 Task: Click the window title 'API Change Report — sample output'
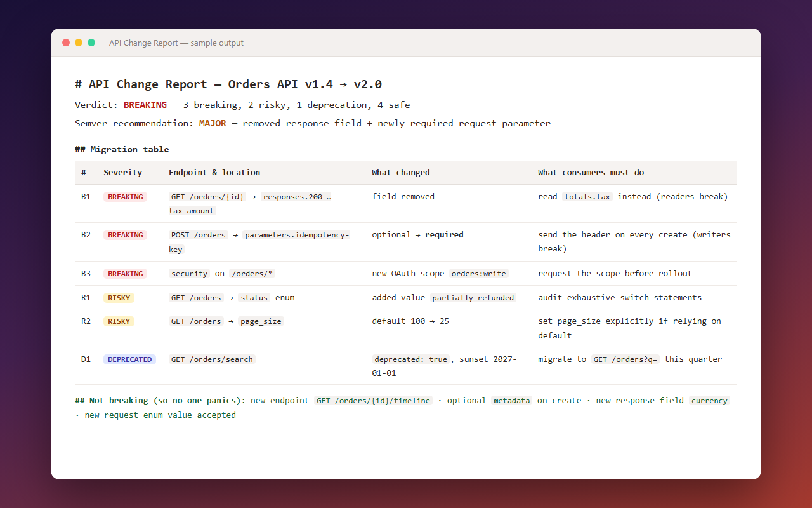pyautogui.click(x=176, y=43)
